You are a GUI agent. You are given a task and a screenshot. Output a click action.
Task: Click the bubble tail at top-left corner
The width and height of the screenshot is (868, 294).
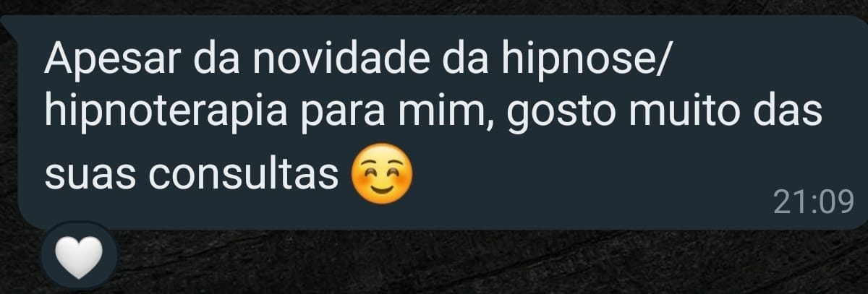(x=9, y=23)
